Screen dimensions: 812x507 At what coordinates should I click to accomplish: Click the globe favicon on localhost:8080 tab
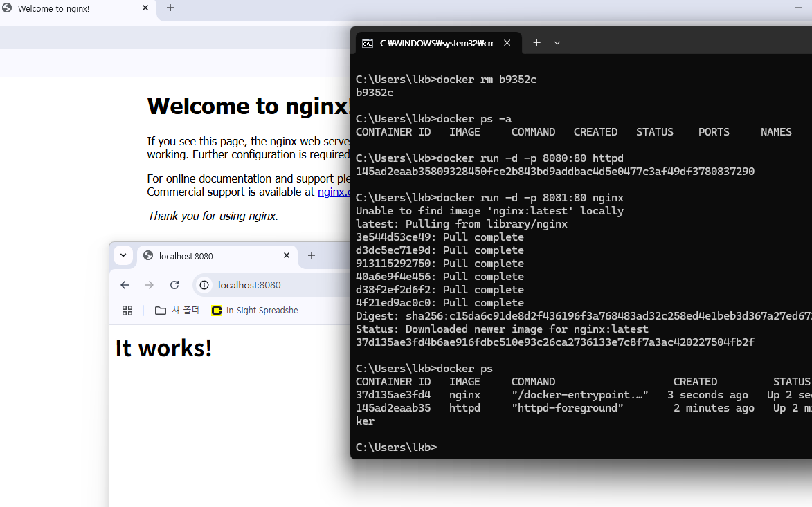tap(148, 255)
